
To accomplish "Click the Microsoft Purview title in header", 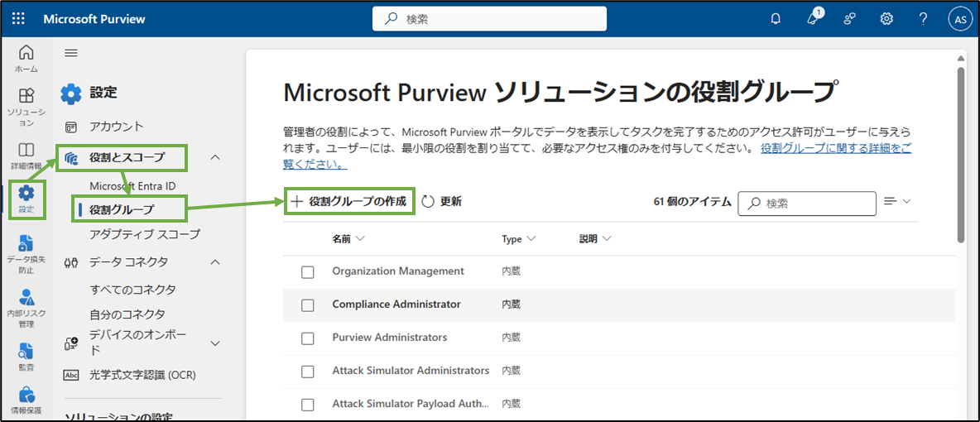I will [x=94, y=19].
